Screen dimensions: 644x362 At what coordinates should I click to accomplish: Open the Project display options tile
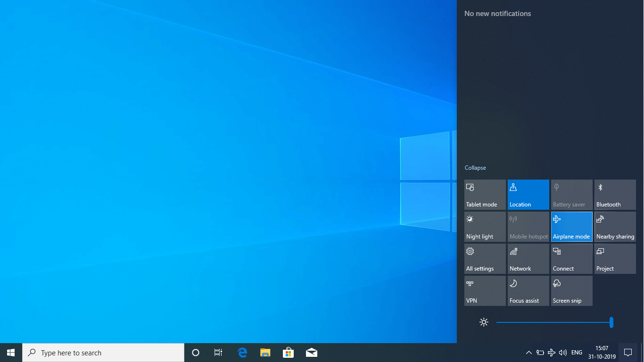pos(615,259)
